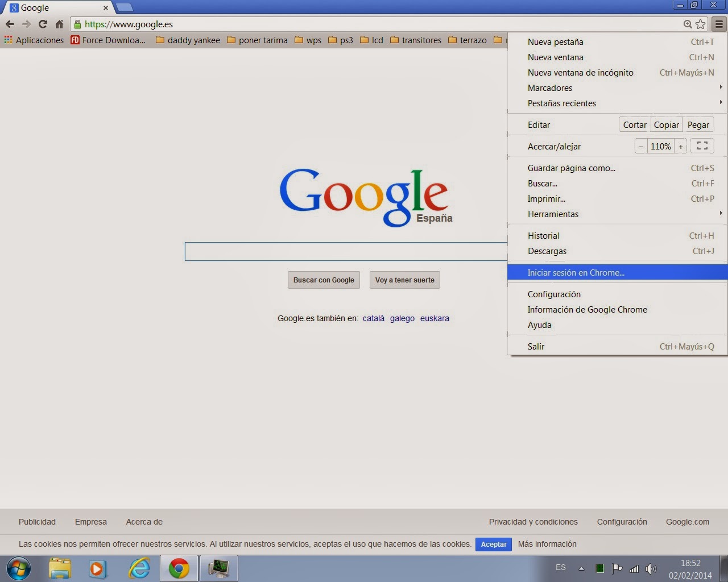Click the address bar URL field
The height and width of the screenshot is (582, 728).
click(381, 24)
